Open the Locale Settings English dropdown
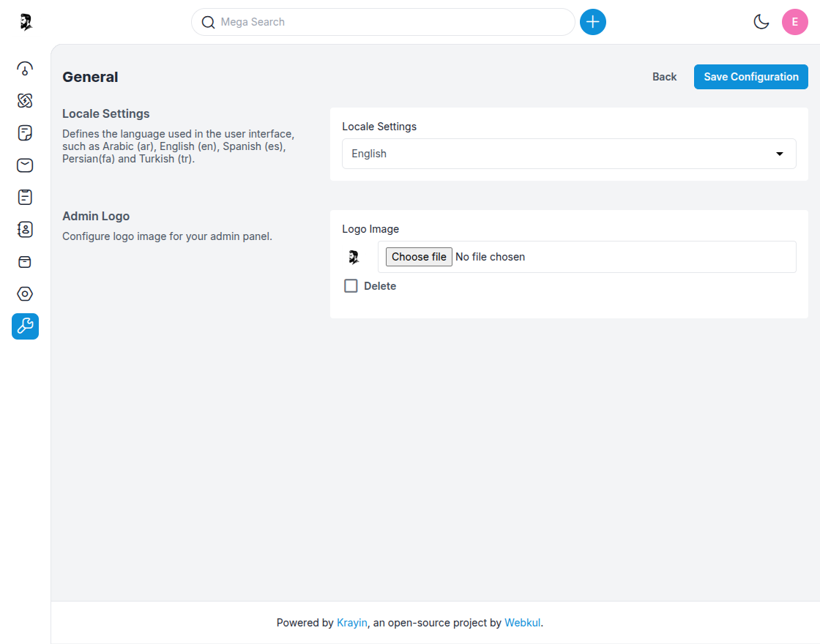 pos(569,154)
